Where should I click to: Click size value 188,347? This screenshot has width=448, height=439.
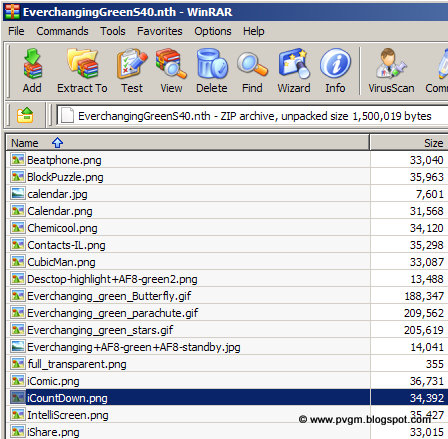(x=424, y=296)
